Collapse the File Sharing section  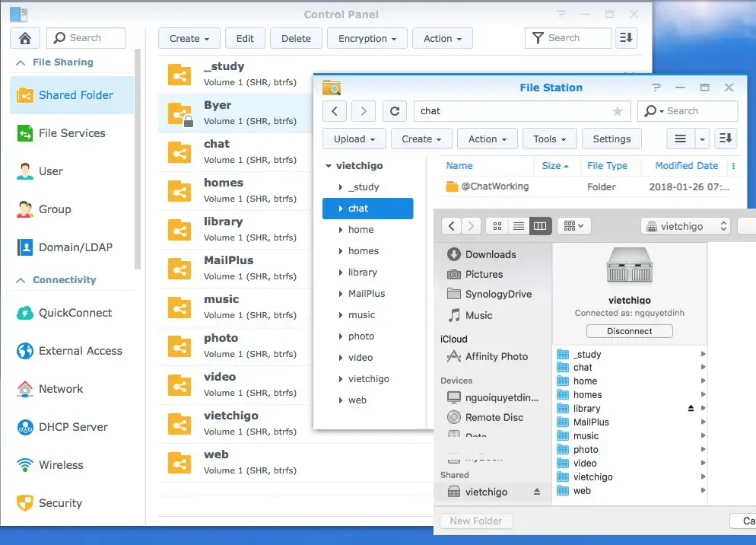tap(20, 62)
